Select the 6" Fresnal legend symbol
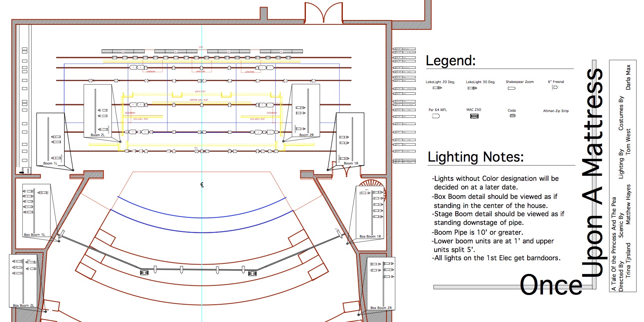The image size is (644, 322). coord(555,87)
